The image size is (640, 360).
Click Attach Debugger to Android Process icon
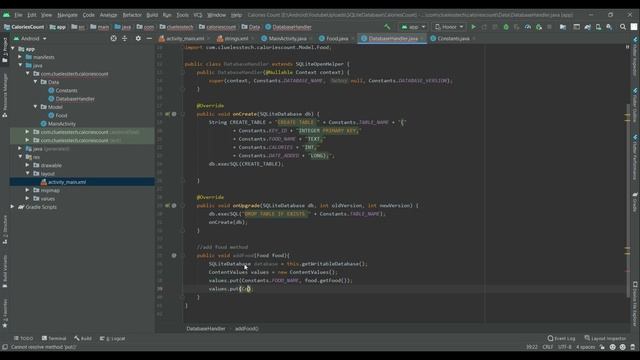click(x=539, y=27)
